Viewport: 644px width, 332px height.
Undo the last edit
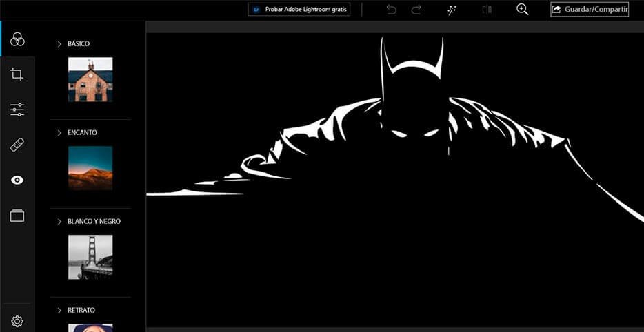tap(392, 10)
